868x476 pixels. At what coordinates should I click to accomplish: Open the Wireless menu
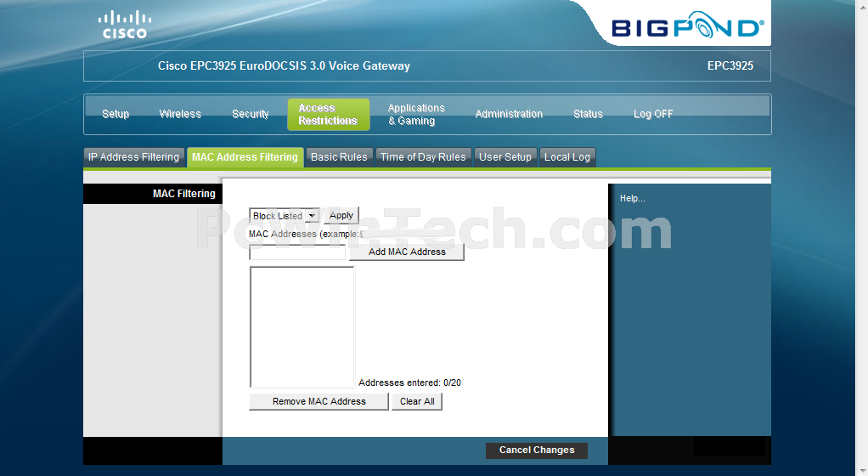(180, 114)
